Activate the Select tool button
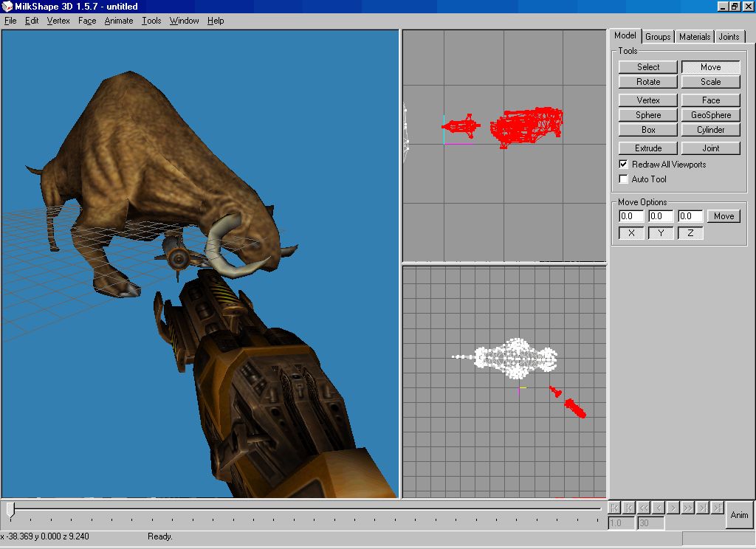756x549 pixels. tap(648, 67)
